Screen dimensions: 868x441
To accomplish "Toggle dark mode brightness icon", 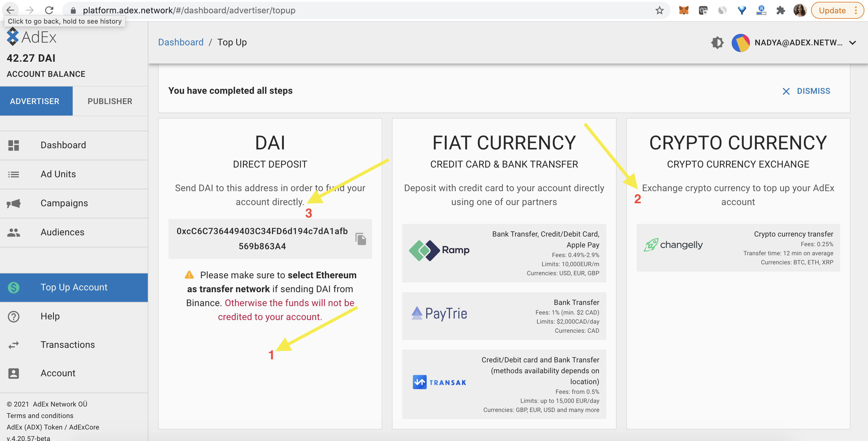I will [717, 43].
